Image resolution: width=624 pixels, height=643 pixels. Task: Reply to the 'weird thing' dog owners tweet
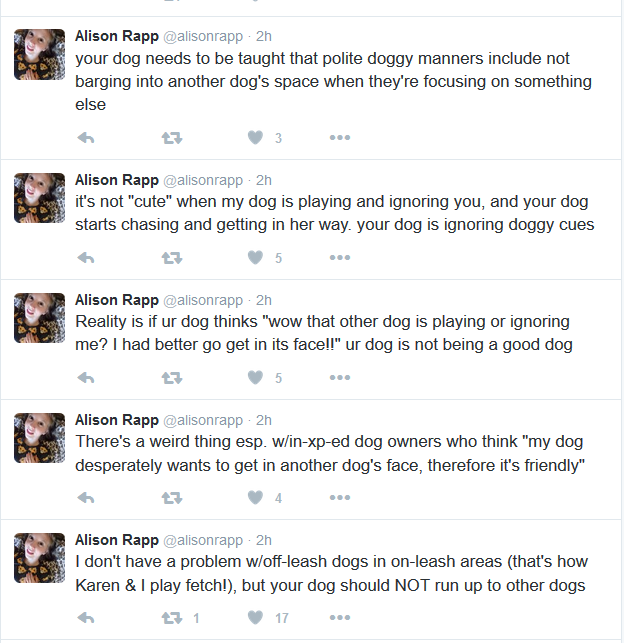[86, 497]
